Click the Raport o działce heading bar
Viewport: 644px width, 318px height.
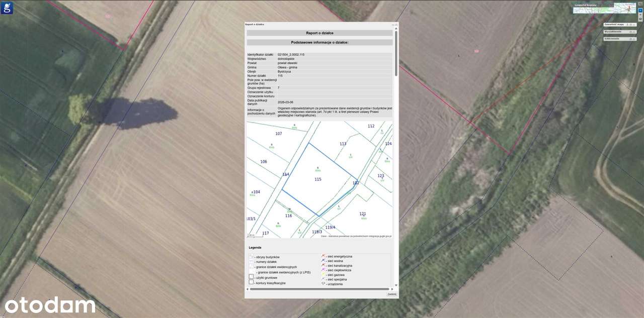tap(319, 33)
